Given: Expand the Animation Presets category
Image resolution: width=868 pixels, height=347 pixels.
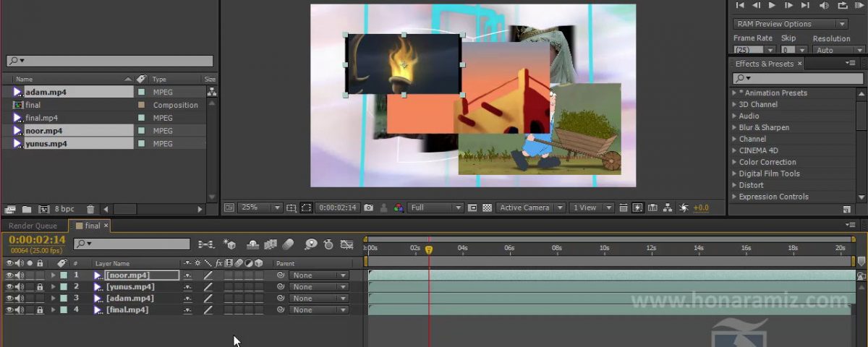Looking at the screenshot, I should 734,93.
